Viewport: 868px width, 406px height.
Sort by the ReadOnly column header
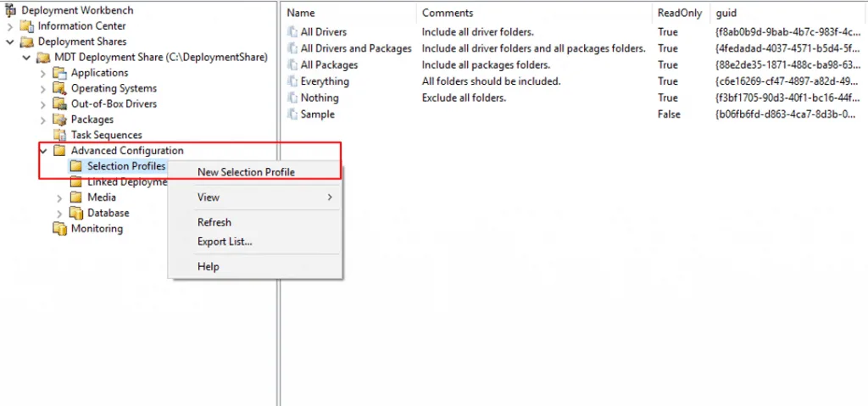[681, 13]
